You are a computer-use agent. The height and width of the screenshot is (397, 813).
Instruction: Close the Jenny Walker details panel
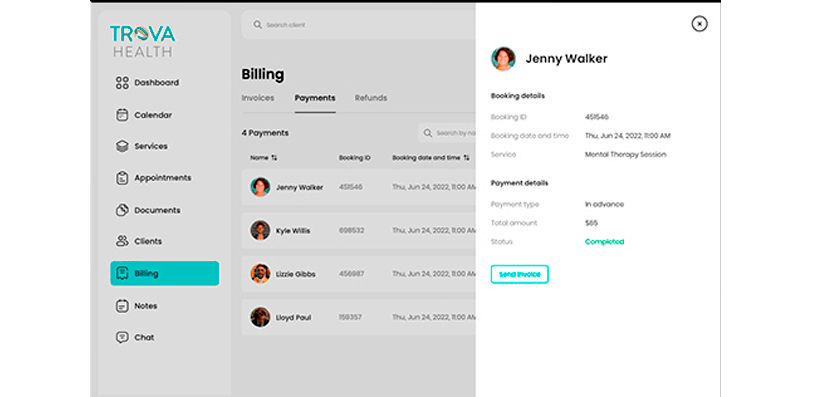pos(699,24)
